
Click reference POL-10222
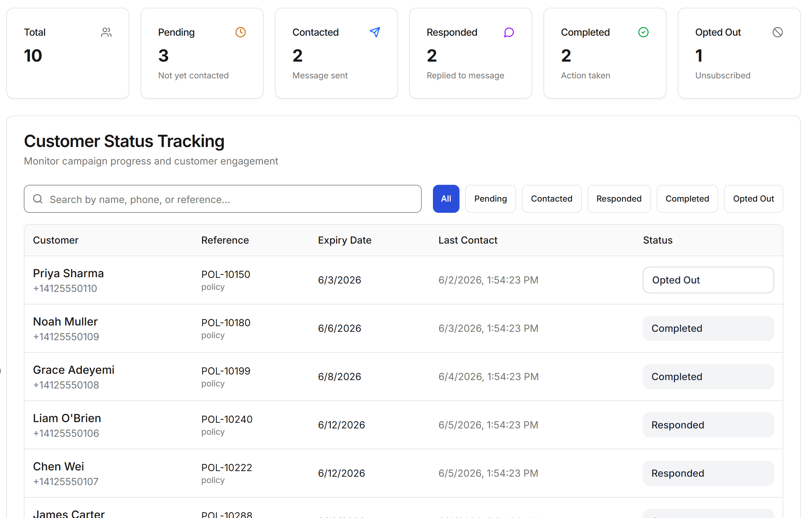point(227,468)
